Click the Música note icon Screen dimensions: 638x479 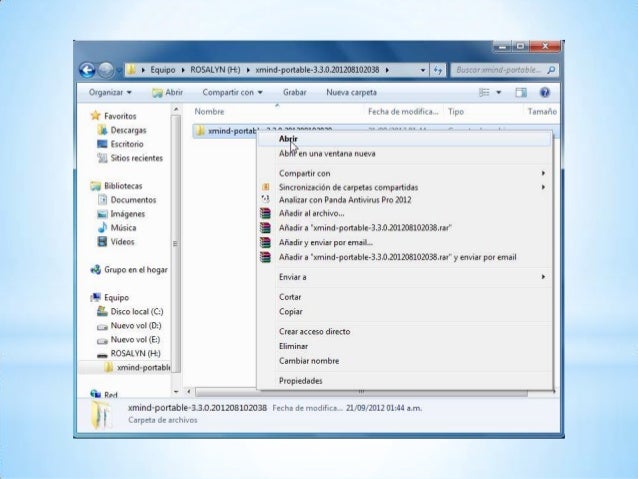click(102, 227)
